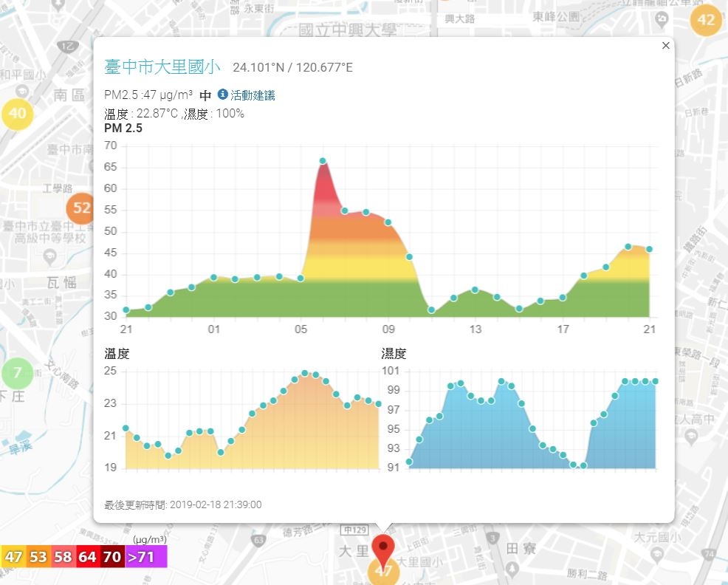The height and width of the screenshot is (585, 728).
Task: Click the station title 臺中市大里國小
Action: click(162, 67)
